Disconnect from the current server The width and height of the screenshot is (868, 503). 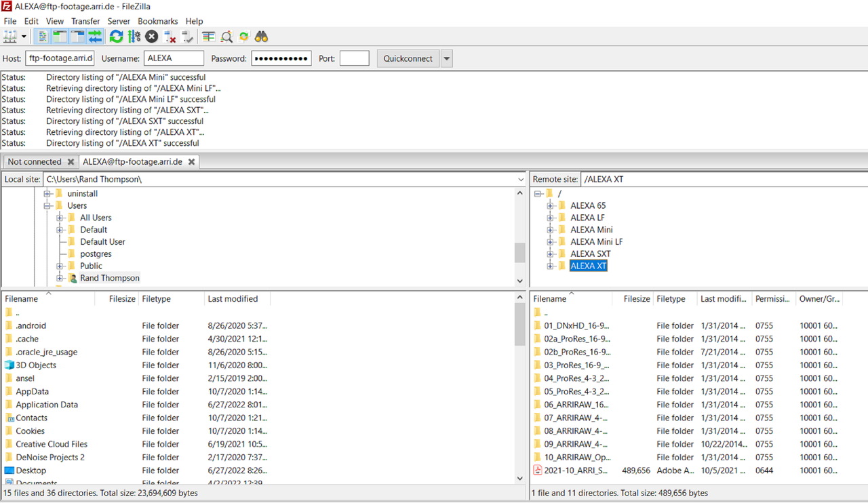170,37
